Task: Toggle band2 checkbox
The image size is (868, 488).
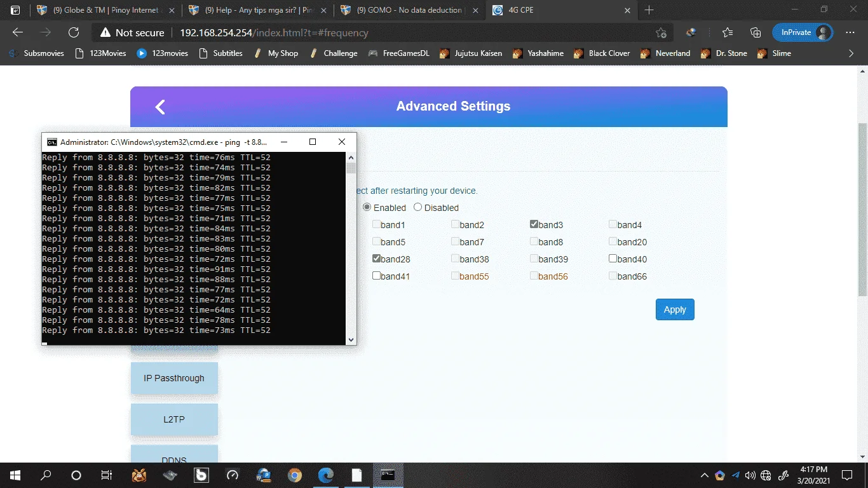Action: pyautogui.click(x=456, y=224)
